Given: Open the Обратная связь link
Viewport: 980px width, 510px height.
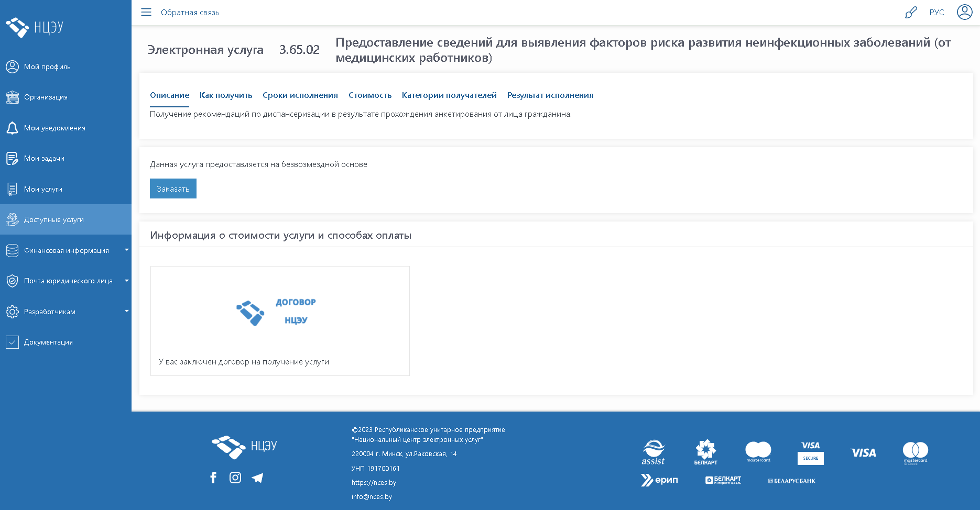Looking at the screenshot, I should tap(190, 13).
